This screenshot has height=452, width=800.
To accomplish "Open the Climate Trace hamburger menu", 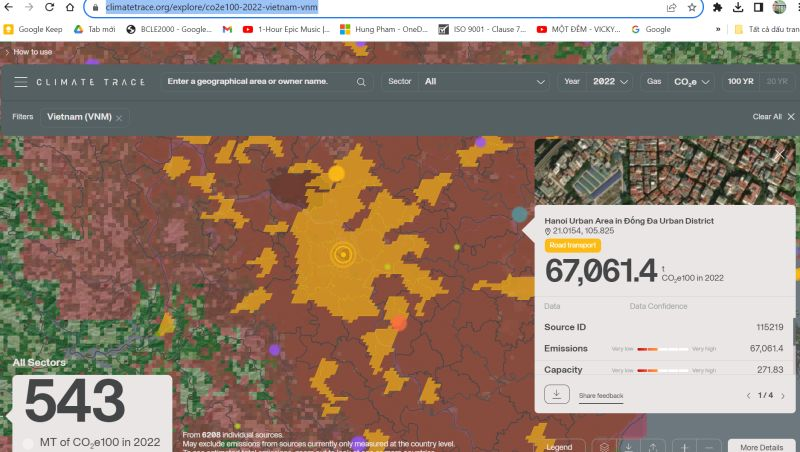I will (x=20, y=82).
